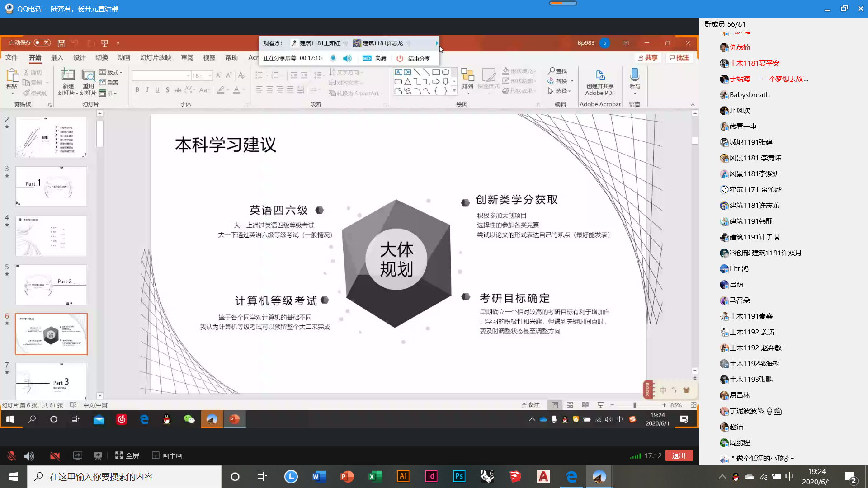The height and width of the screenshot is (488, 868).
Task: Click the 新建幻灯片 new slide icon
Action: coord(68,75)
